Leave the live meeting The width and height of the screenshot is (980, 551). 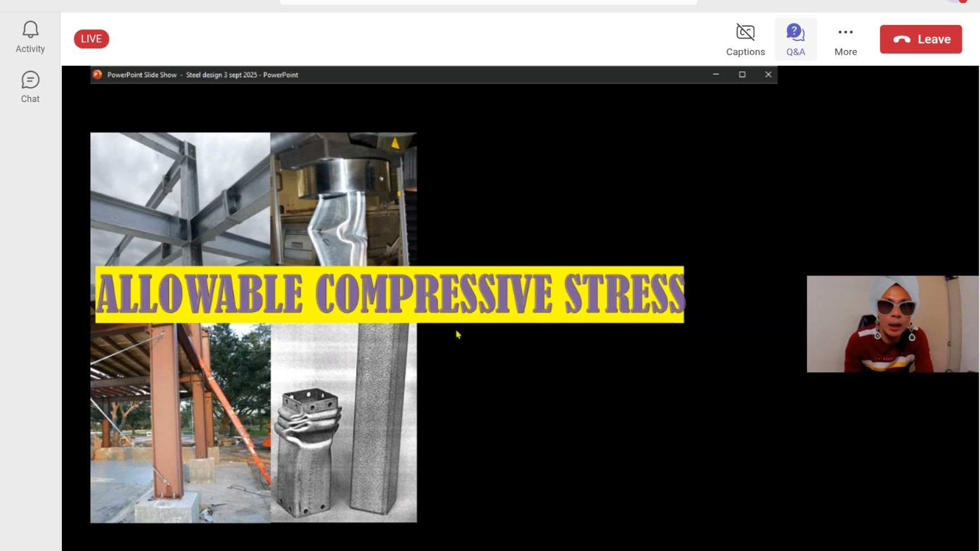point(920,39)
